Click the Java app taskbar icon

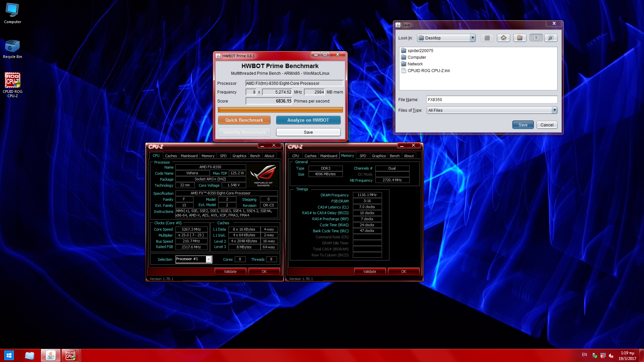coord(51,356)
